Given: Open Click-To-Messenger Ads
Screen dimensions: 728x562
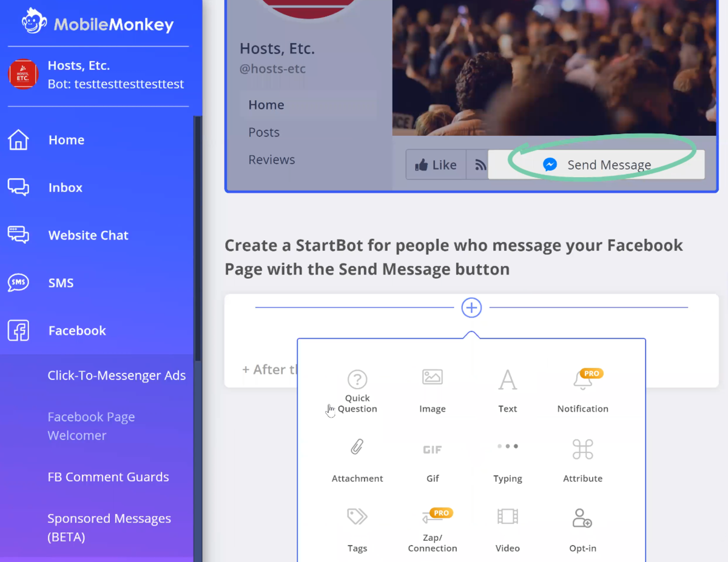Looking at the screenshot, I should [x=116, y=376].
